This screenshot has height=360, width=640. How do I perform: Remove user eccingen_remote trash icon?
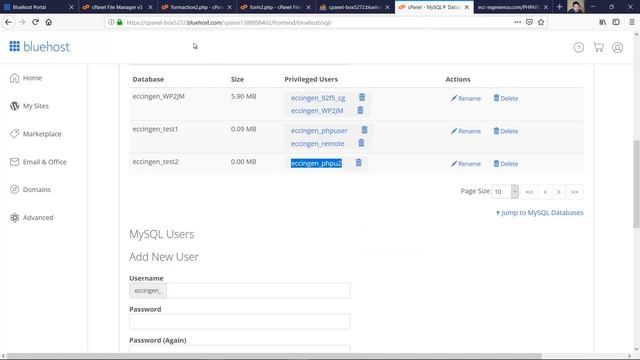tap(361, 143)
